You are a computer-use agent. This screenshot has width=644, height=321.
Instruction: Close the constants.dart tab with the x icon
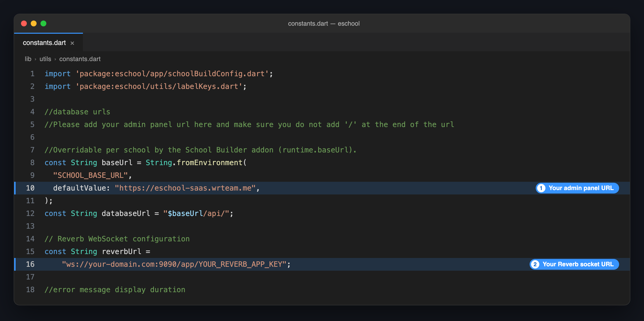(x=72, y=43)
